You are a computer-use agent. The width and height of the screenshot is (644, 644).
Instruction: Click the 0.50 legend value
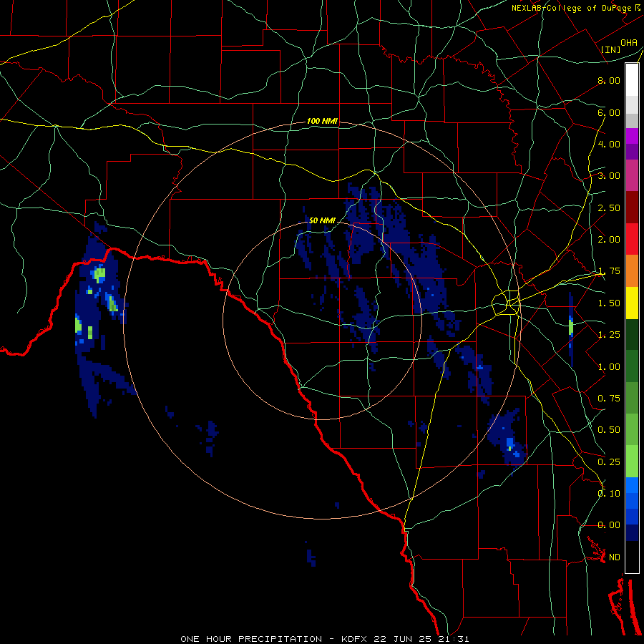(609, 430)
